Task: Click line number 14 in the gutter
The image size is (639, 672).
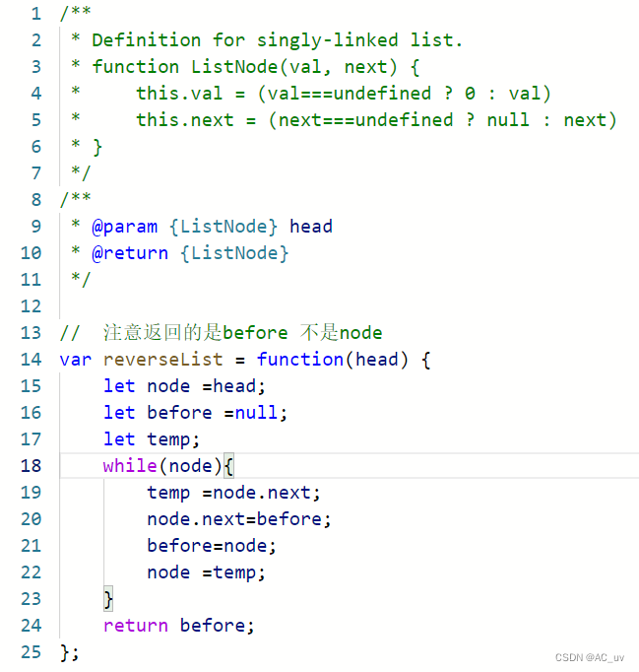Action: tap(31, 359)
